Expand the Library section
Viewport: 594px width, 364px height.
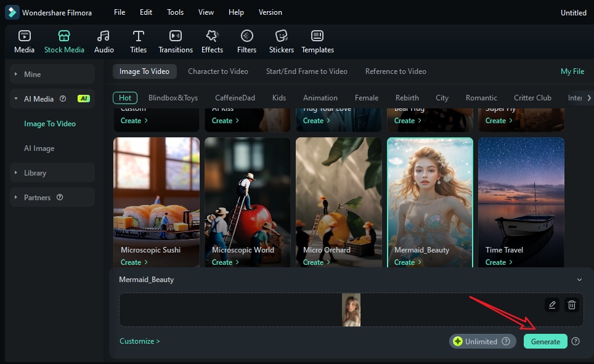(x=15, y=172)
